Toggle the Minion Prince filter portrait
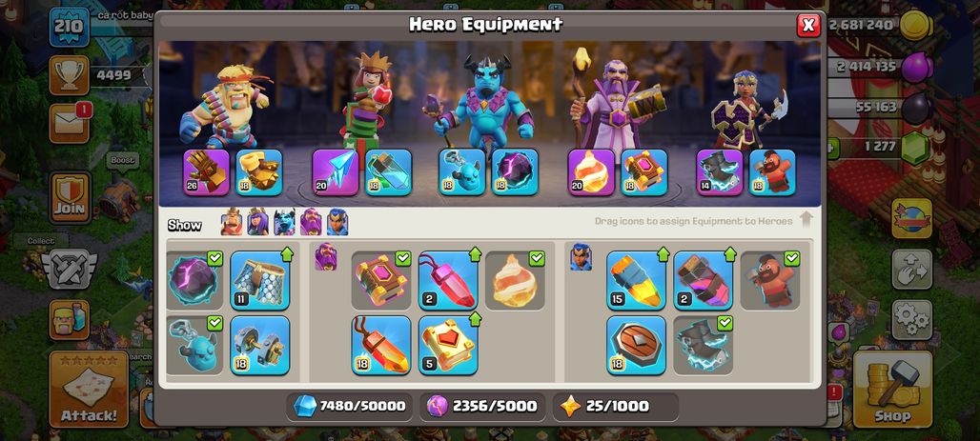This screenshot has width=980, height=441. [x=284, y=222]
